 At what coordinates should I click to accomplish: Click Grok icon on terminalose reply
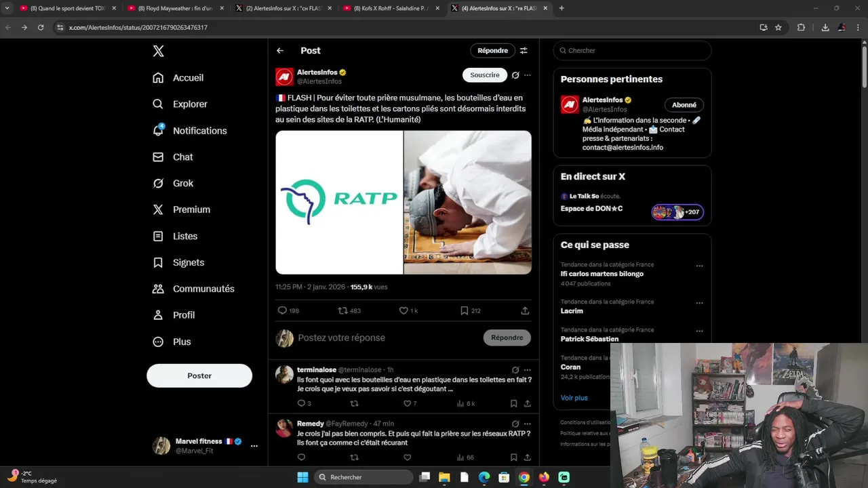tap(515, 370)
